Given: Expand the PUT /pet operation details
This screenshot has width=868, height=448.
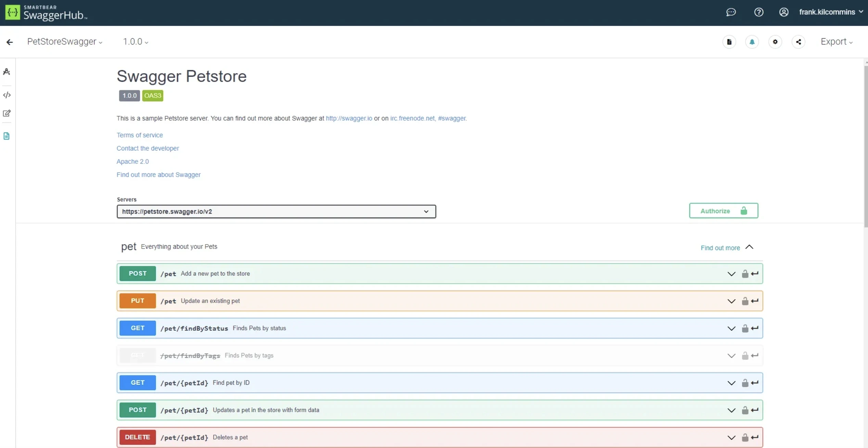Looking at the screenshot, I should pos(731,301).
